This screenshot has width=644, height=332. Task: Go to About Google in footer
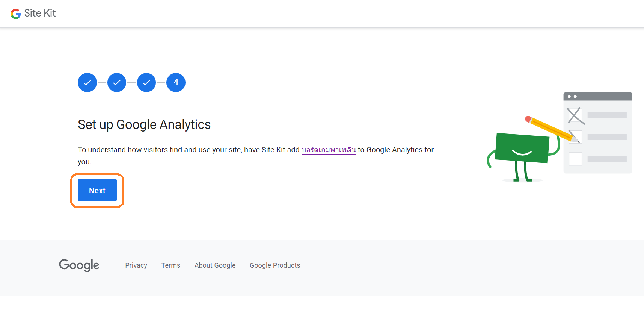pyautogui.click(x=215, y=265)
